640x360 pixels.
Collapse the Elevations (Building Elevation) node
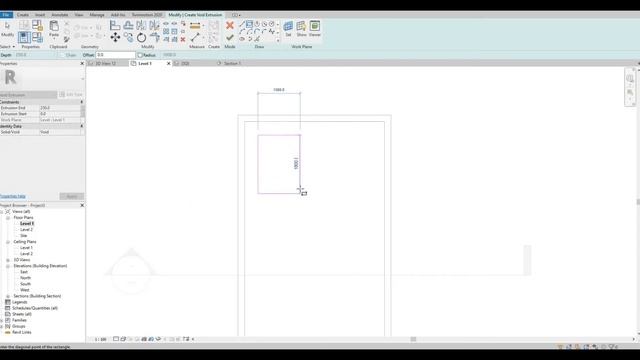[8, 266]
